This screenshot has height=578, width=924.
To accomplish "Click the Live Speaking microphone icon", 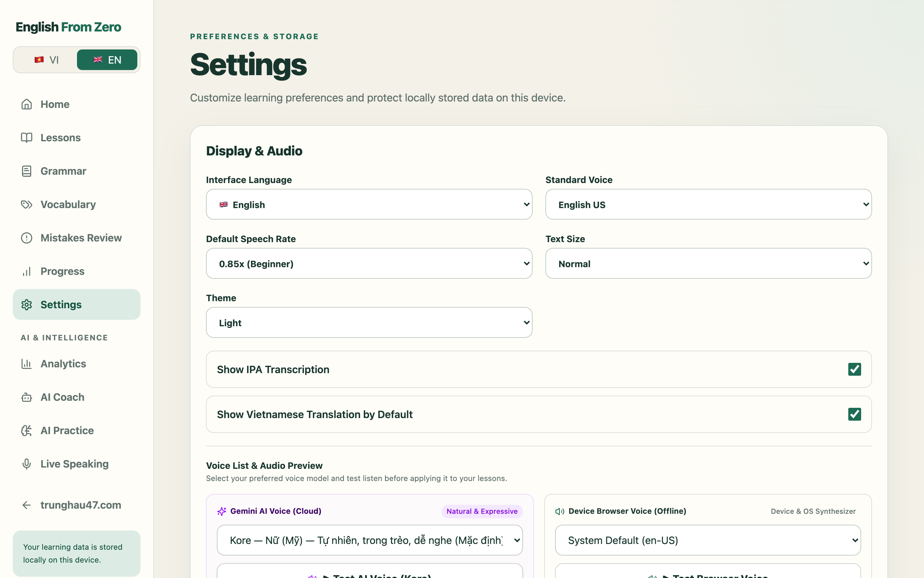I will (26, 464).
